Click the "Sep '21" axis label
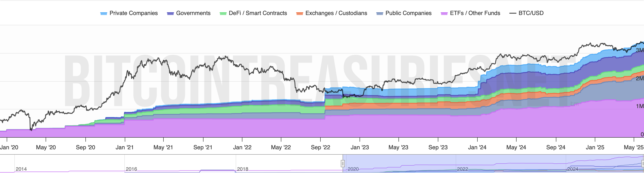The image size is (644, 173). [x=203, y=147]
